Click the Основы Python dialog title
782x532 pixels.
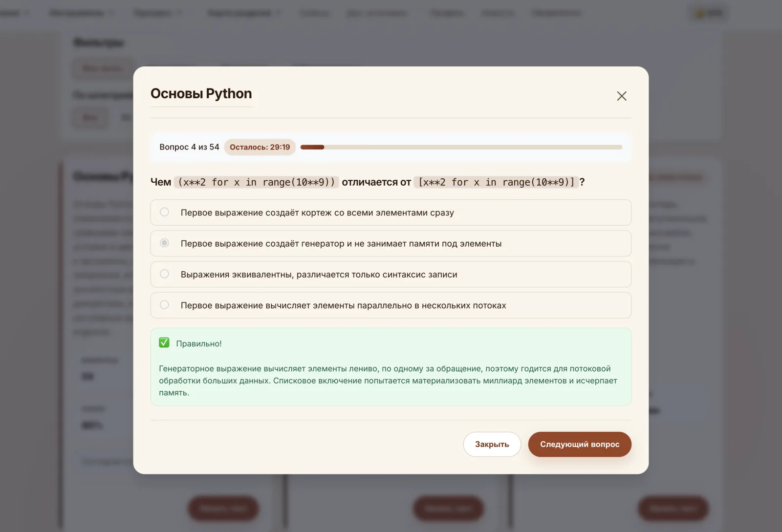[x=201, y=93]
